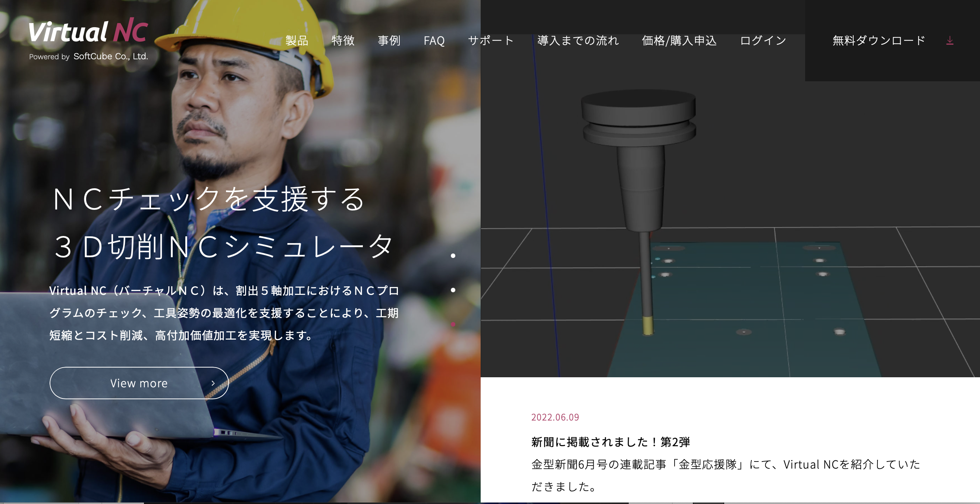Click the chevron arrow inside View more
The width and height of the screenshot is (980, 504).
[213, 383]
